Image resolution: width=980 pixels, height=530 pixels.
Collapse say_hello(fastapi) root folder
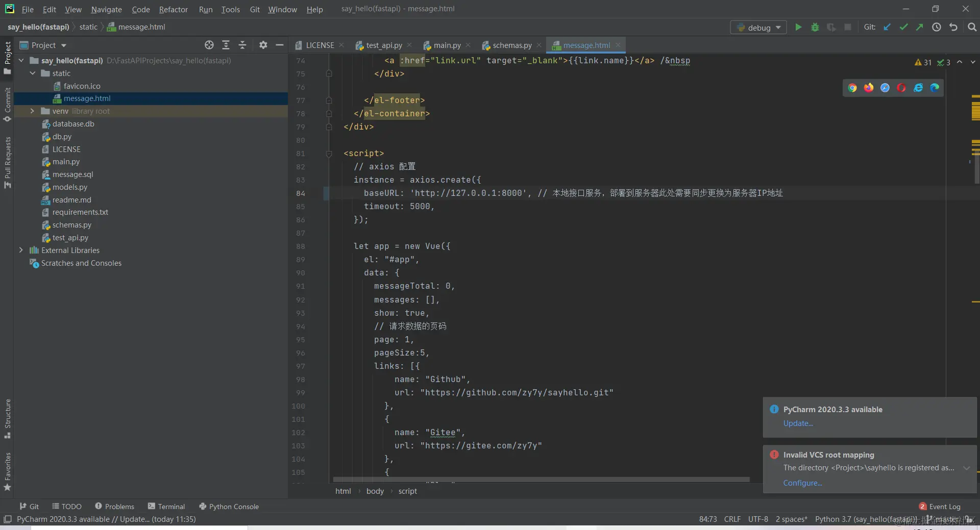(x=21, y=61)
